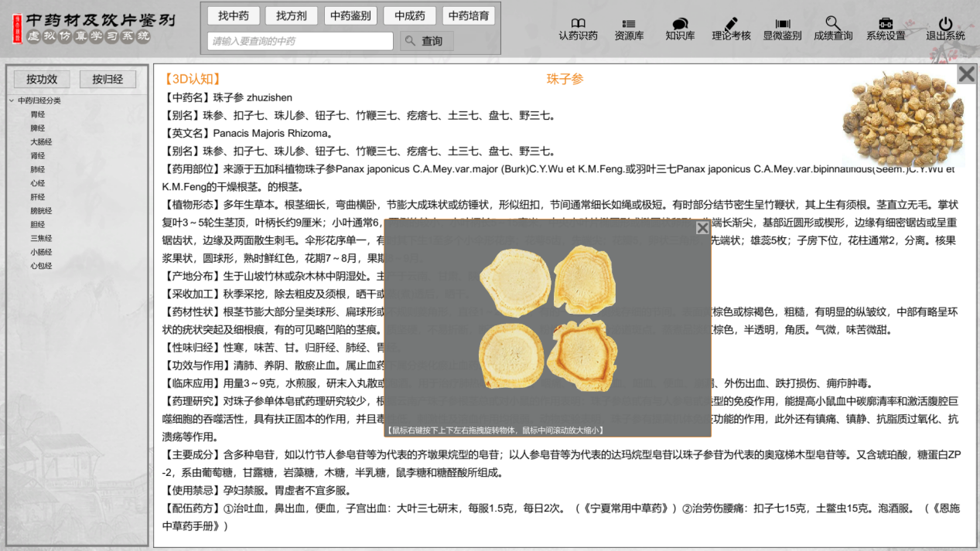The image size is (980, 551).
Task: Select the 中成药 category toggle
Action: point(409,15)
